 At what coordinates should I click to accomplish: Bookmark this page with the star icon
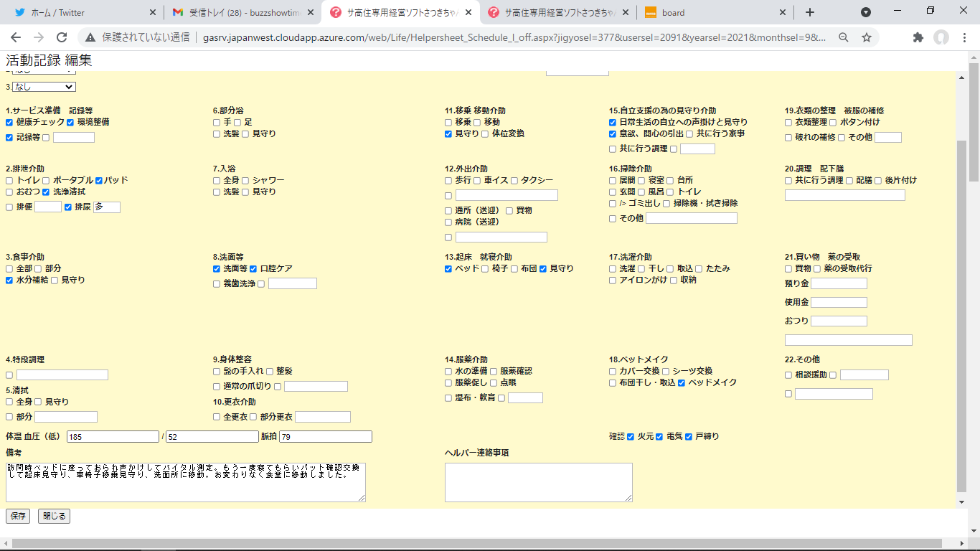[867, 37]
